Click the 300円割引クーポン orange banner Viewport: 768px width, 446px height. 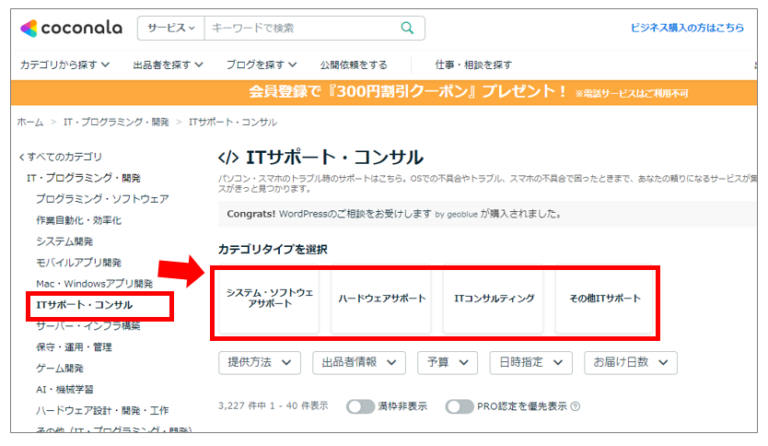384,93
